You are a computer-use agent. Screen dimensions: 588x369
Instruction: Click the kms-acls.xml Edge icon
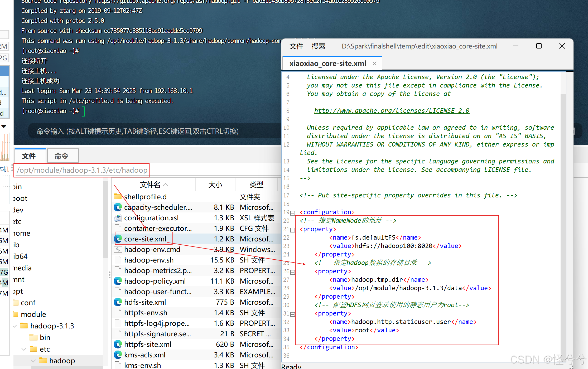pos(118,355)
